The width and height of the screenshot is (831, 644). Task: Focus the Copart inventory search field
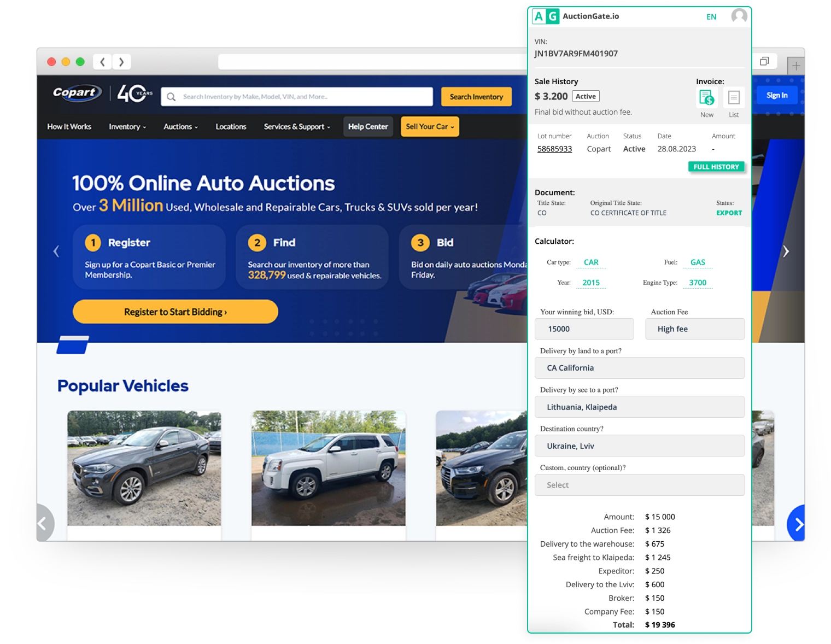point(297,97)
